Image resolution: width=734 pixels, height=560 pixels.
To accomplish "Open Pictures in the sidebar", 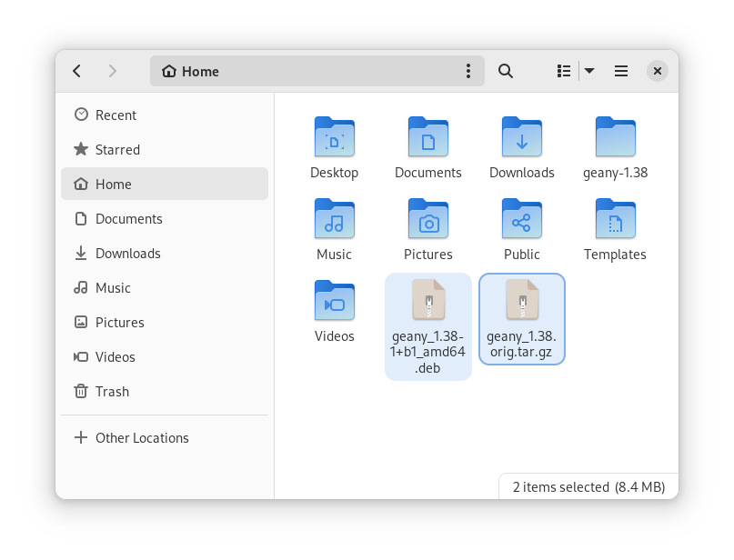I will (165, 323).
